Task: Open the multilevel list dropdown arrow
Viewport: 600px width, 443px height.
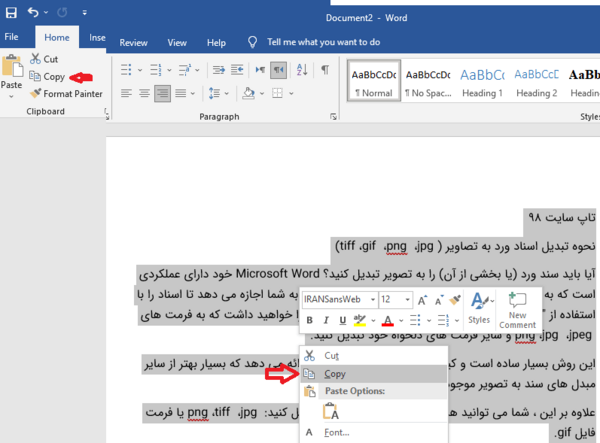Action: click(x=197, y=70)
